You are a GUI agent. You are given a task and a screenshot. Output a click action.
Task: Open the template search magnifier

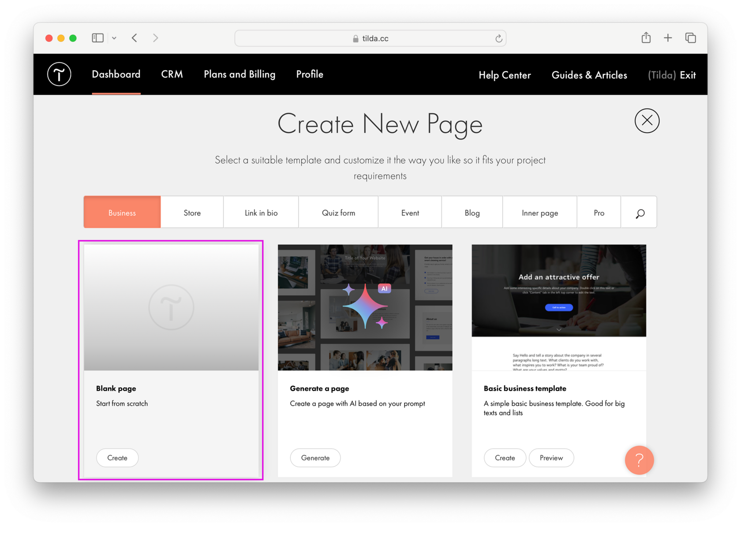click(x=640, y=213)
